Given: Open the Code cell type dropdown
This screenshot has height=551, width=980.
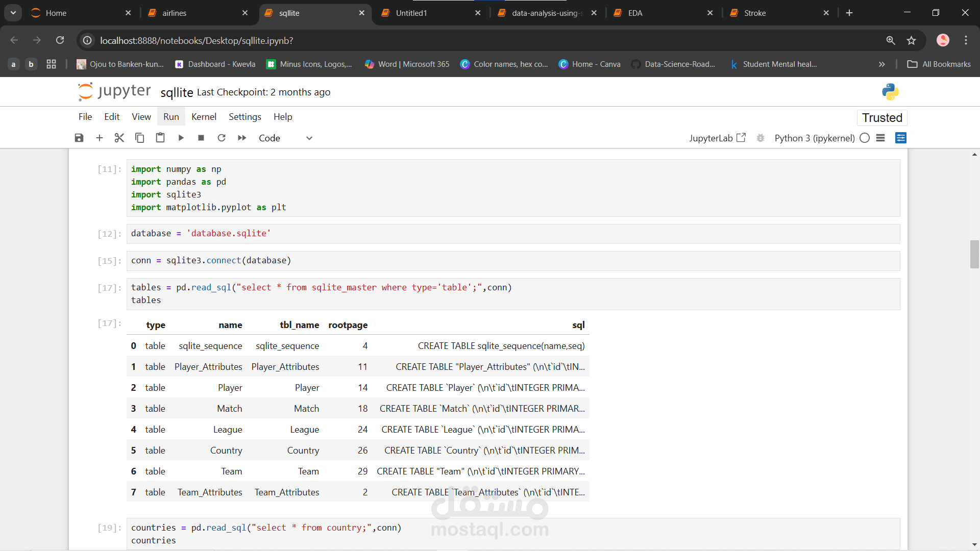Looking at the screenshot, I should pyautogui.click(x=285, y=138).
